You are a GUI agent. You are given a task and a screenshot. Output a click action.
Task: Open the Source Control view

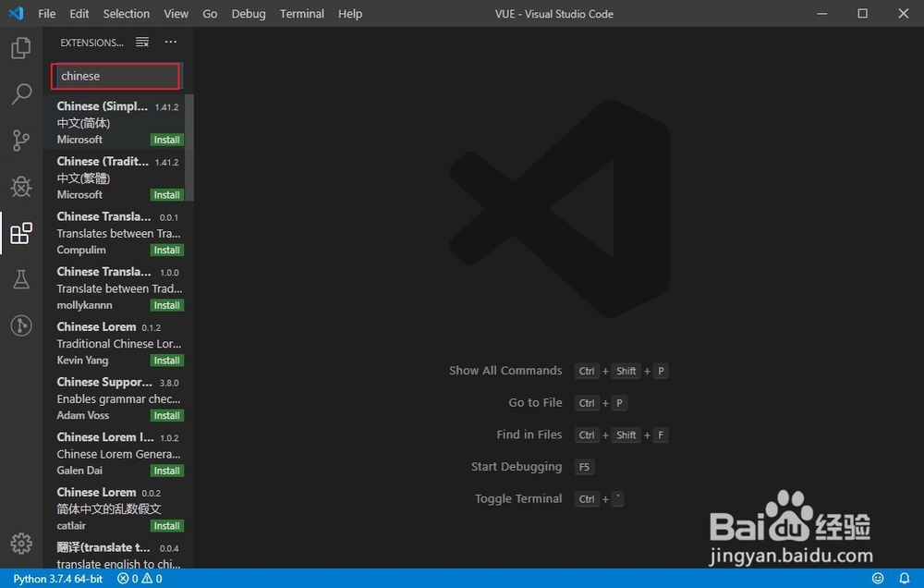point(21,141)
